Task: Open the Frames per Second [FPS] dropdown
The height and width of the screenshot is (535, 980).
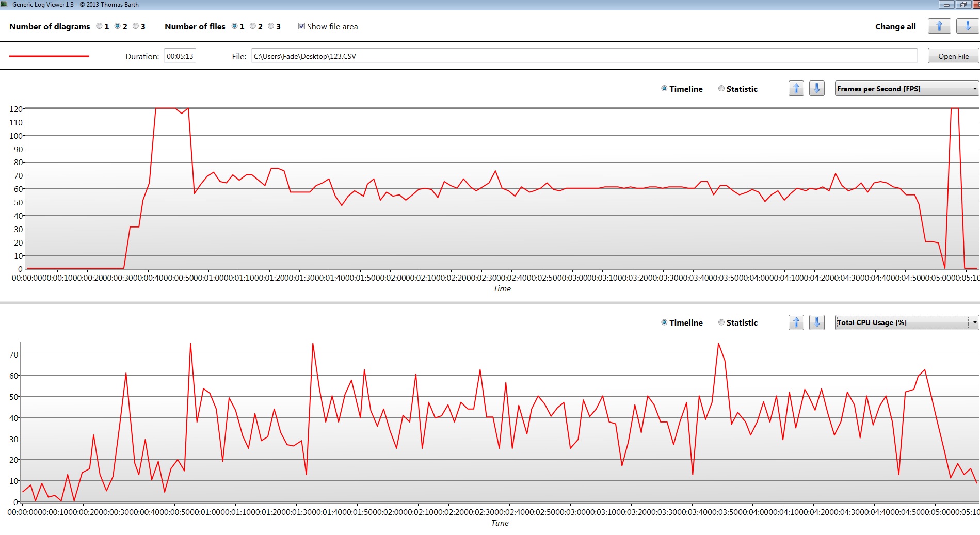Action: click(x=907, y=89)
